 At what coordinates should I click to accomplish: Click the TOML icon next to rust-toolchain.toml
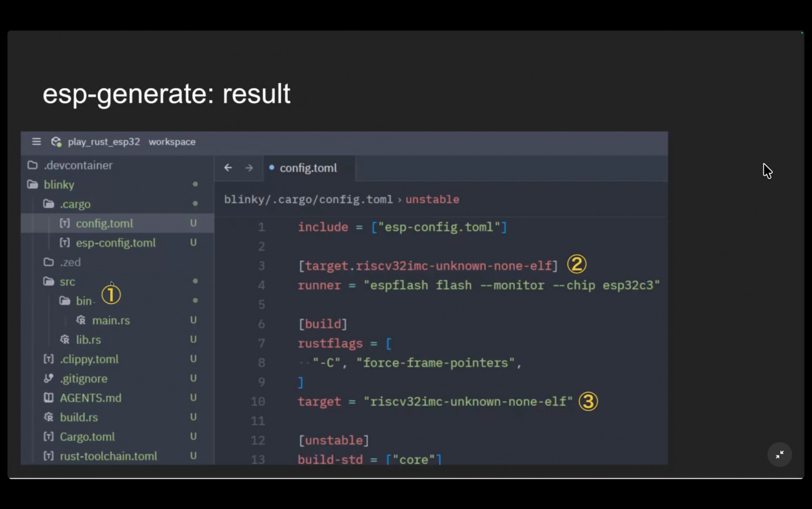coord(48,456)
